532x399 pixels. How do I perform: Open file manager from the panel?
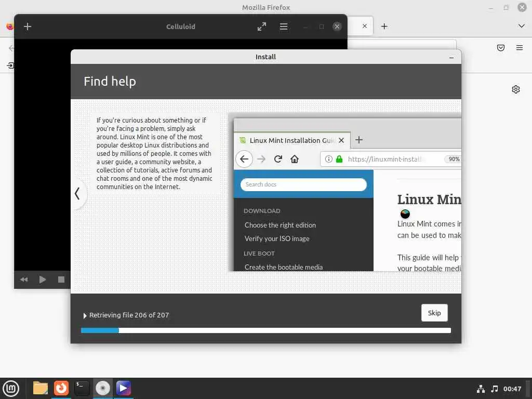[x=41, y=388]
